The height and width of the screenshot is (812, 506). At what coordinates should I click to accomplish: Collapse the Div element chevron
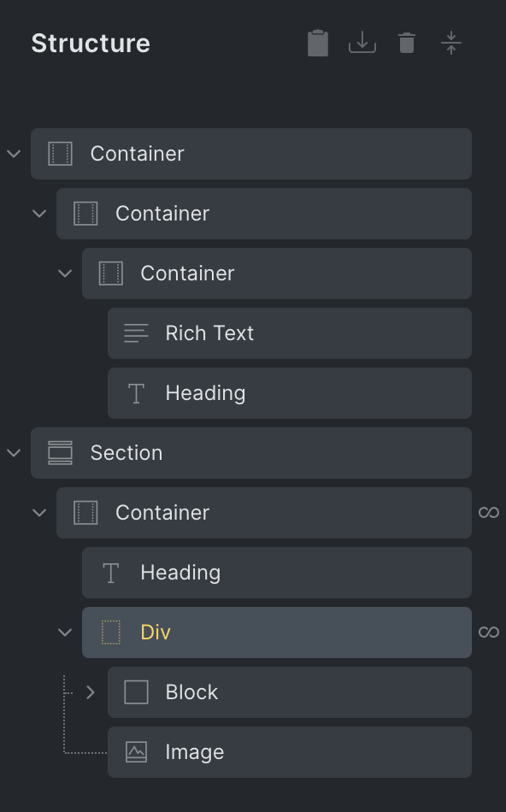65,633
